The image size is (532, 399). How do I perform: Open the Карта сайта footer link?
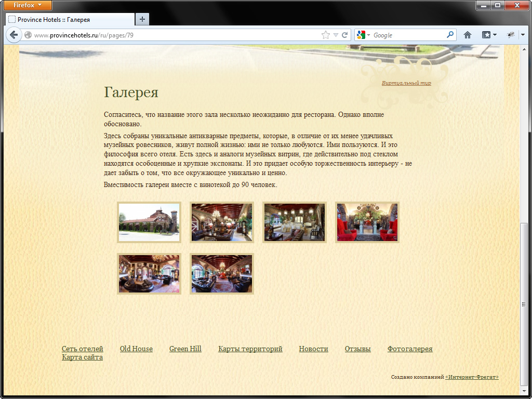click(82, 357)
